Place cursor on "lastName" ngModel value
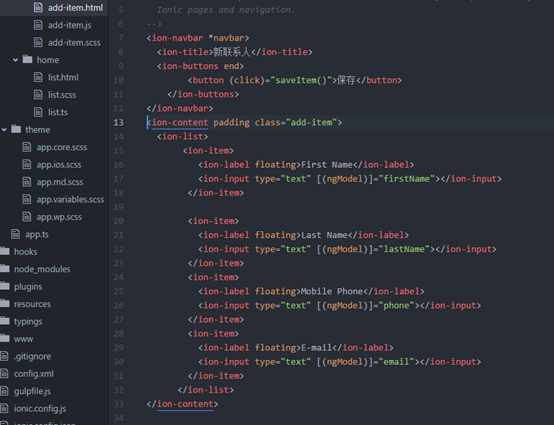This screenshot has width=554, height=425. pyautogui.click(x=404, y=249)
